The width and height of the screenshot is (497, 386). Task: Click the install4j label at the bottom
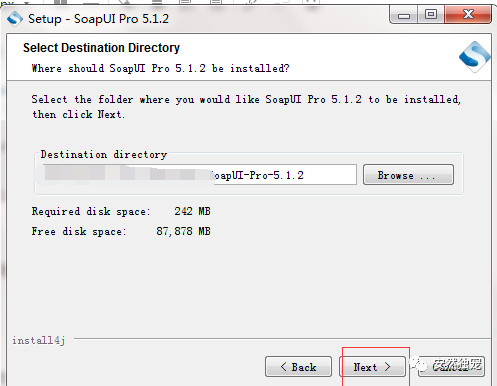click(39, 340)
